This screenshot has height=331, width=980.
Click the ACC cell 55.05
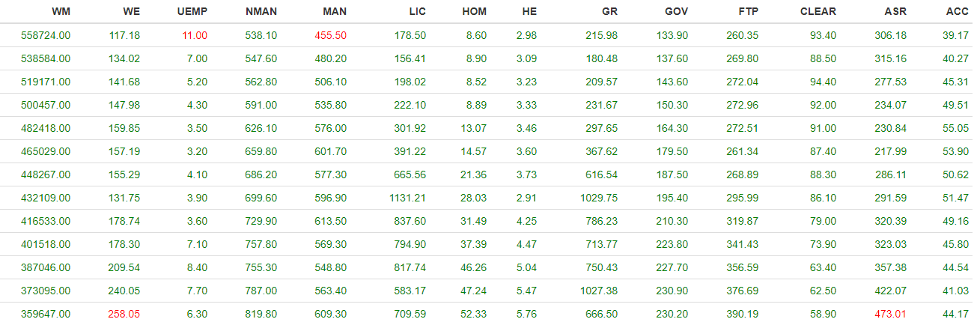point(956,128)
